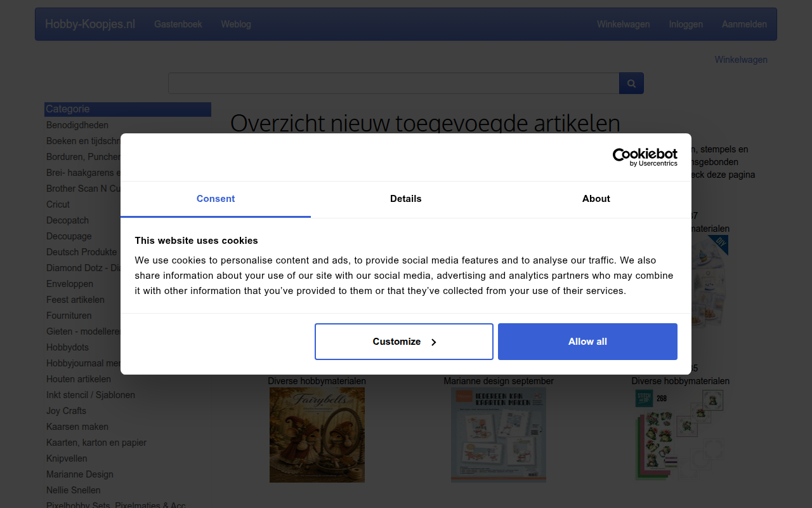Open Hobby-Koopjes.nl home link

(x=90, y=24)
